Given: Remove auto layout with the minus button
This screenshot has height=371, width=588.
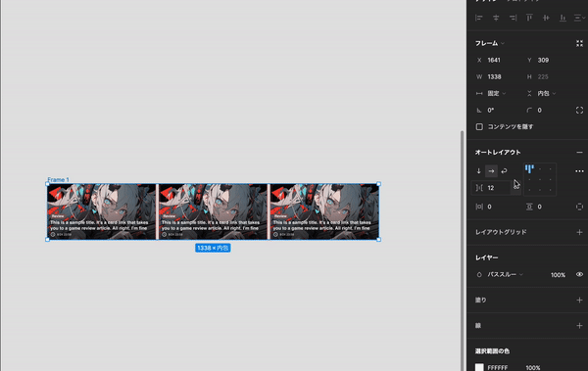Looking at the screenshot, I should tap(579, 153).
